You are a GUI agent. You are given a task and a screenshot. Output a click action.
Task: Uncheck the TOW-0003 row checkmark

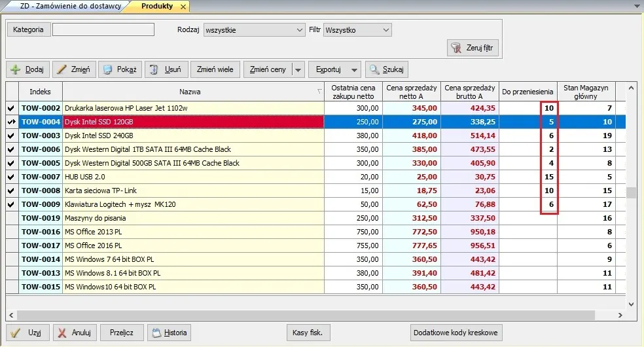click(11, 136)
